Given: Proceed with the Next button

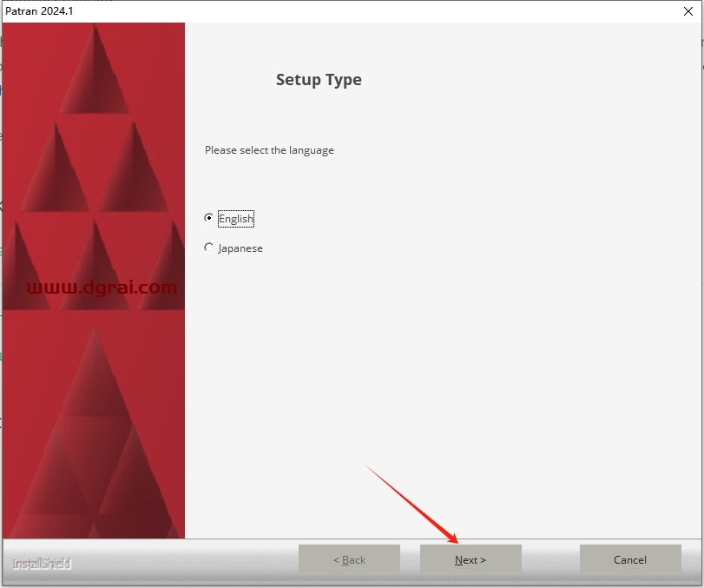Looking at the screenshot, I should (470, 559).
